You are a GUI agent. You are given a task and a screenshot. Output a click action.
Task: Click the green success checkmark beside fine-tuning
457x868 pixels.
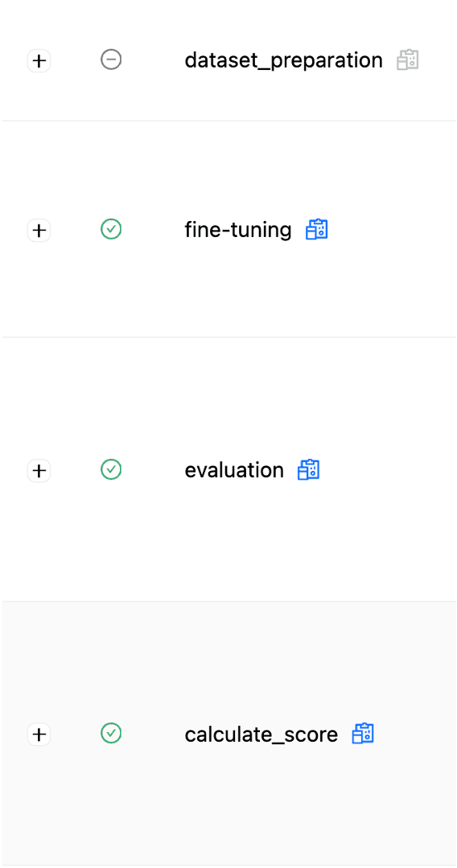(111, 228)
